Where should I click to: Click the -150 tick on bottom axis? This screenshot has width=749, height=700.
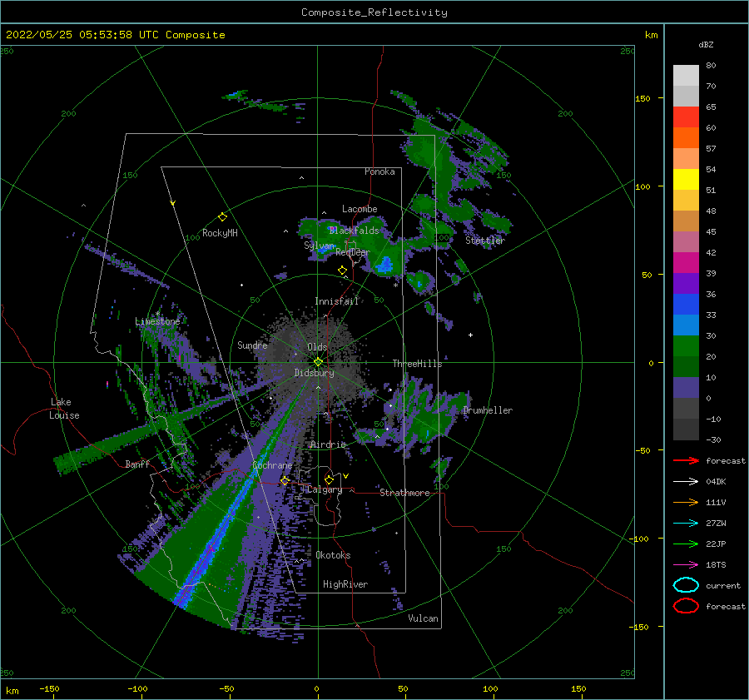click(x=49, y=688)
